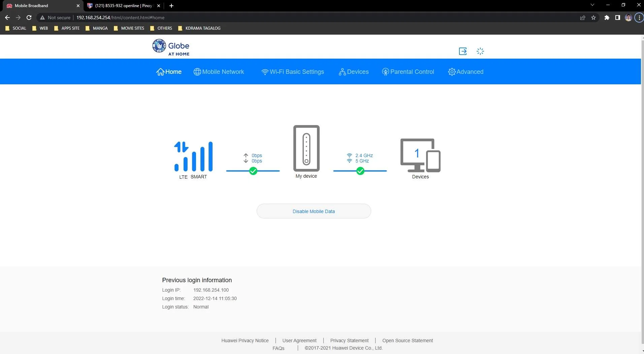Reload the current page
Screen dimensions: 644x354
pyautogui.click(x=29, y=18)
